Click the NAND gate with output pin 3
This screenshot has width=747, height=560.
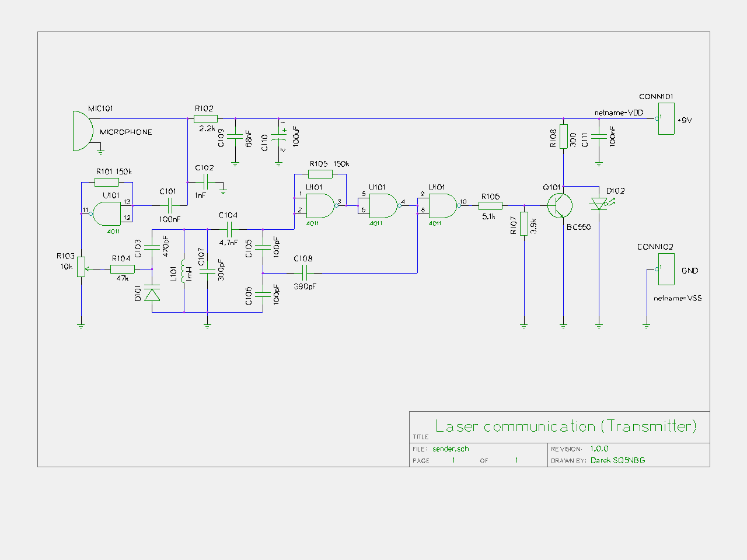320,205
